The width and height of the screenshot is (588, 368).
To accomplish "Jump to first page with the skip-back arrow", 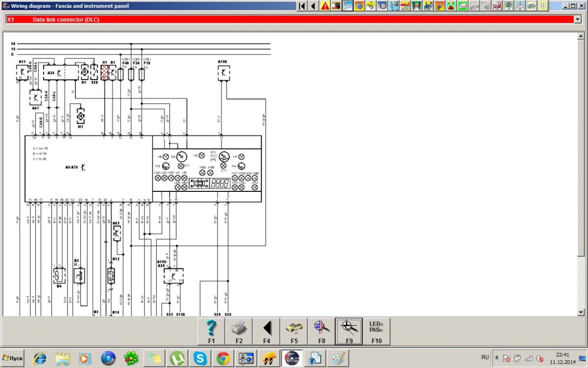I will point(302,6).
